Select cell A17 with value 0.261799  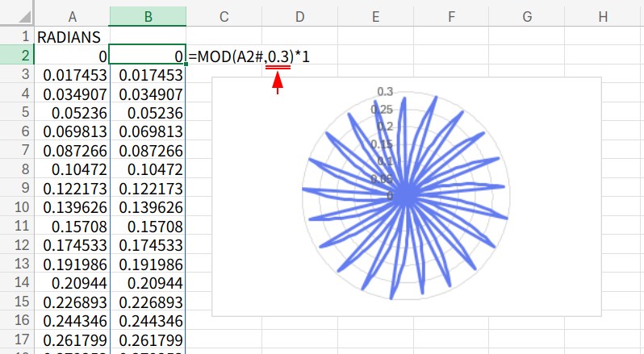(73, 339)
